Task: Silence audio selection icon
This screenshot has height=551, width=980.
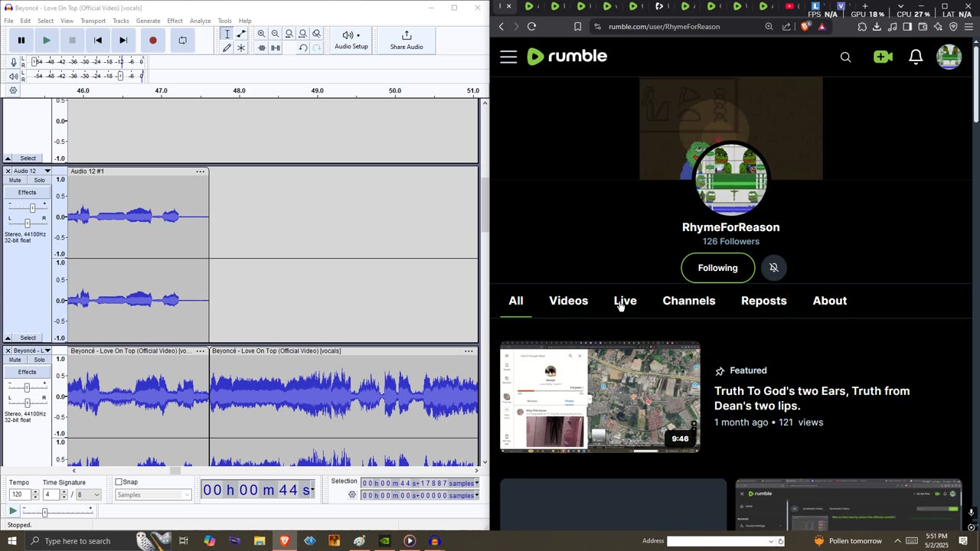Action: pyautogui.click(x=276, y=47)
